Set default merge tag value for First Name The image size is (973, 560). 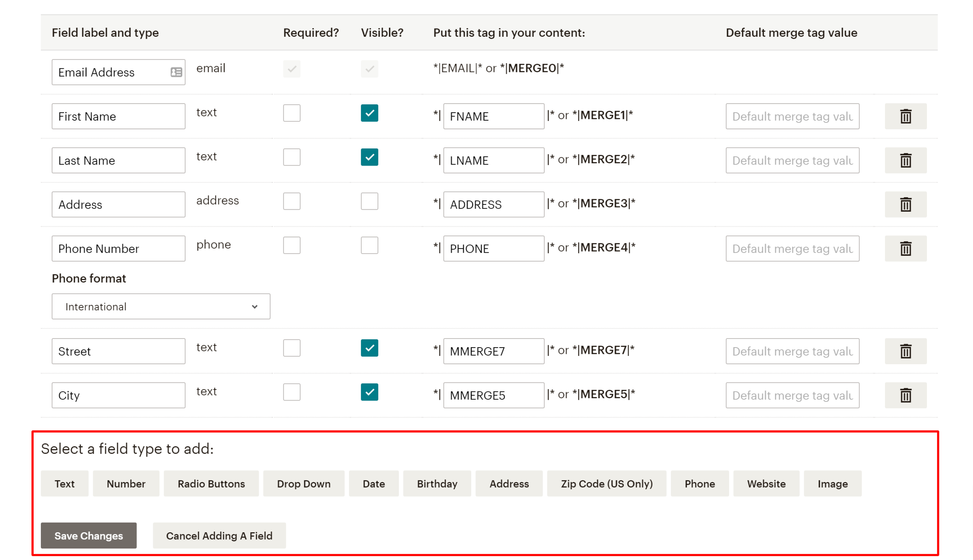point(792,116)
